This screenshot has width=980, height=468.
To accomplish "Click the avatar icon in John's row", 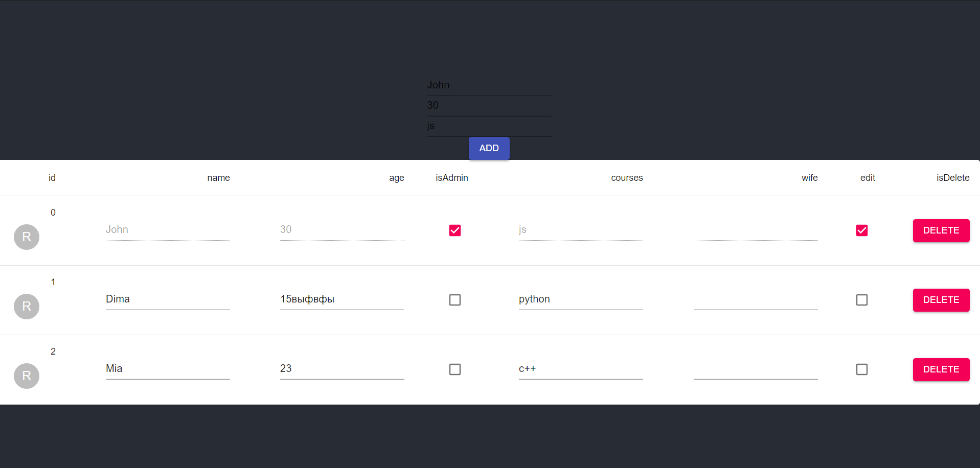I will 26,237.
